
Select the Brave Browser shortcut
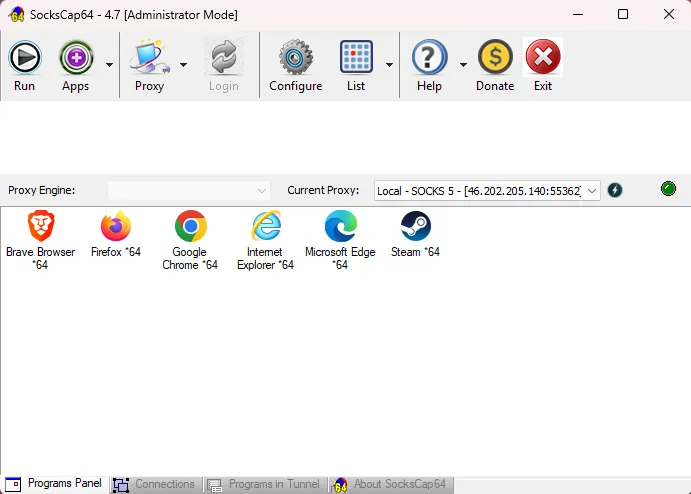[x=41, y=240]
